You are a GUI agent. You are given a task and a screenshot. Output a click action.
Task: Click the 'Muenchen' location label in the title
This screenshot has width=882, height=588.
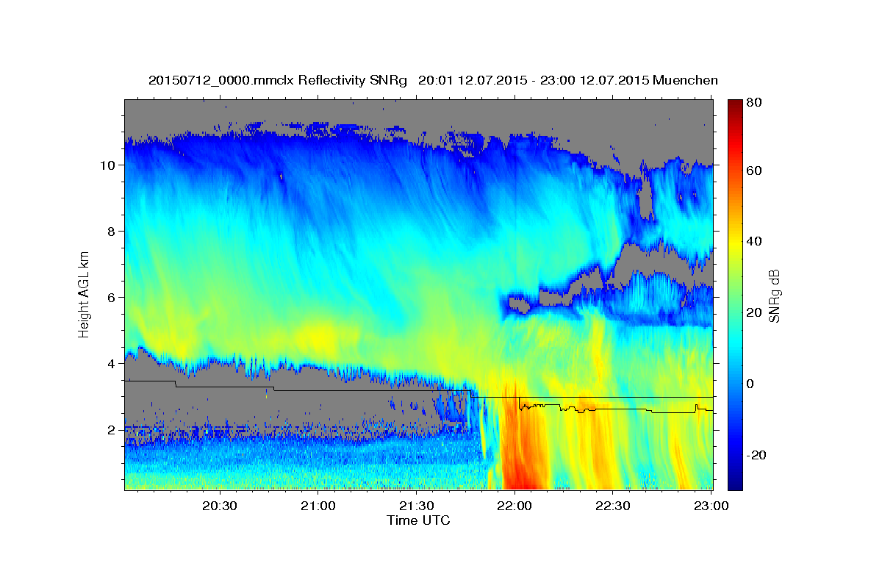coord(684,80)
